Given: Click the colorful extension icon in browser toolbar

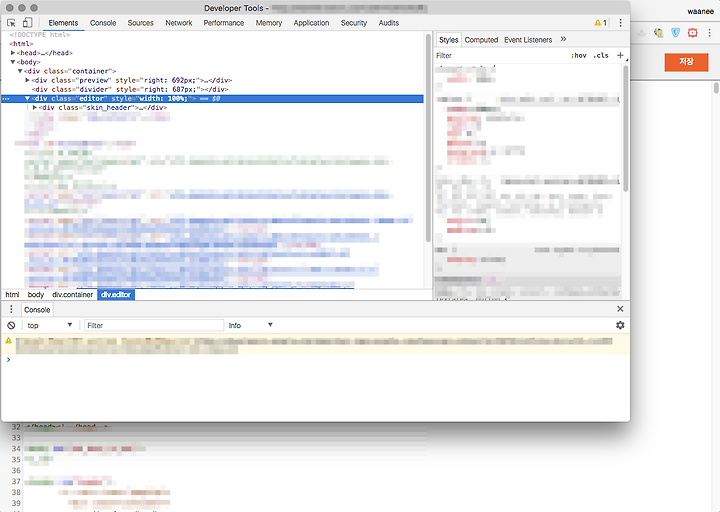Looking at the screenshot, I should 658,33.
